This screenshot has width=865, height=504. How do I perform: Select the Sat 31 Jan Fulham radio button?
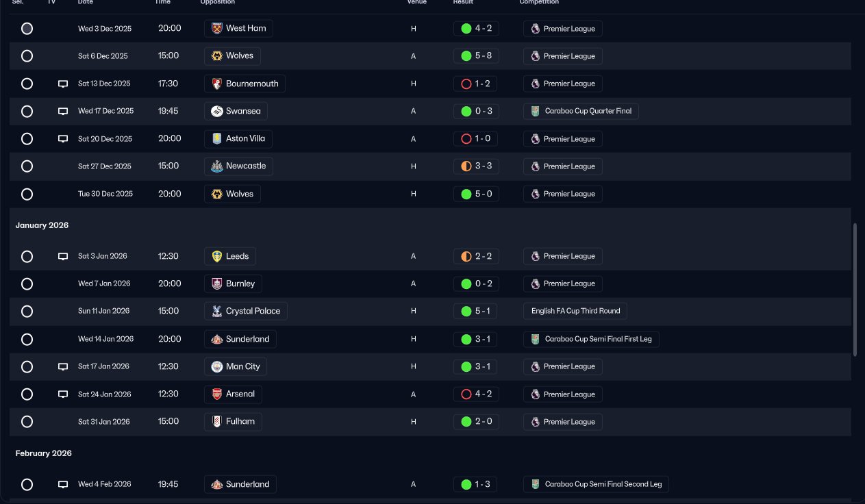tap(27, 422)
